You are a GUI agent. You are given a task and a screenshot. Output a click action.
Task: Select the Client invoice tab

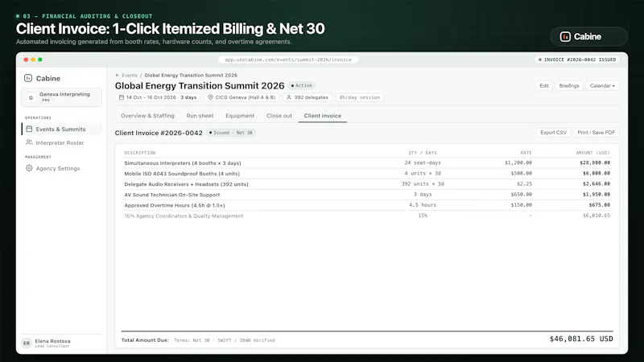pos(323,116)
